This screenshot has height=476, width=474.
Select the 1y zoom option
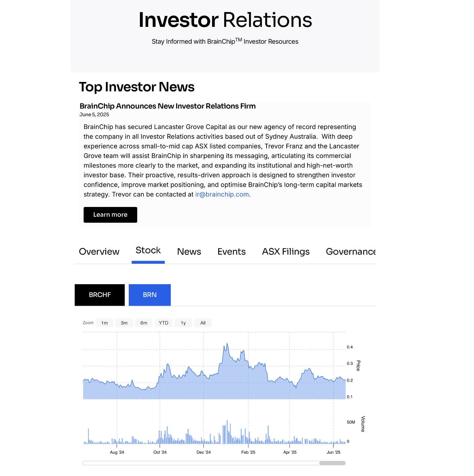183,323
